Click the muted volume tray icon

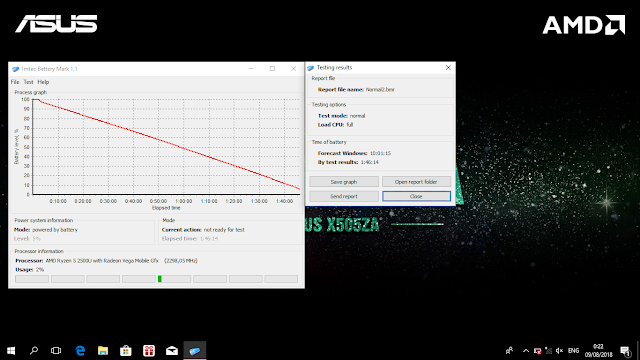pos(559,351)
